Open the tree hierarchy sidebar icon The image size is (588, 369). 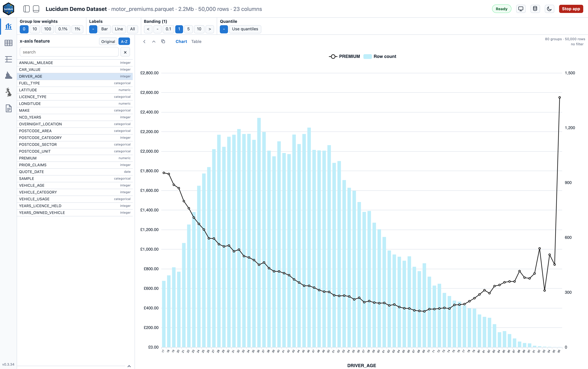click(9, 59)
